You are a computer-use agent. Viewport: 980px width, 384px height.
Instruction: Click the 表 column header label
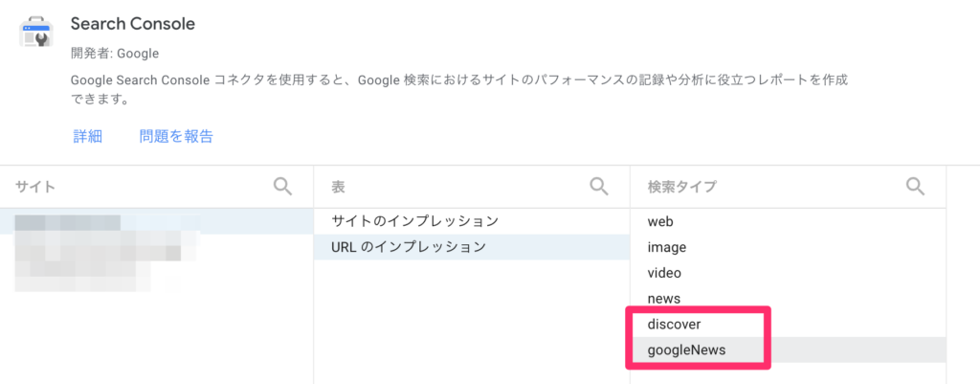[338, 187]
